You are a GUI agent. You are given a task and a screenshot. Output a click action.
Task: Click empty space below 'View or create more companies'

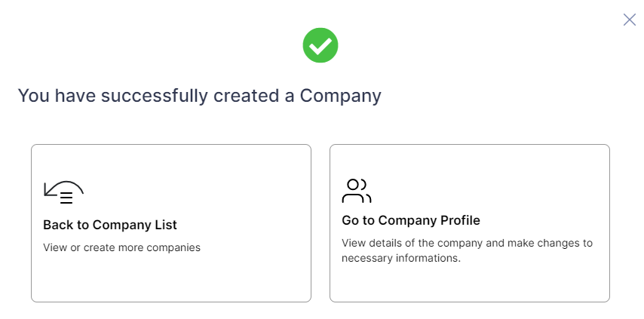(x=171, y=277)
